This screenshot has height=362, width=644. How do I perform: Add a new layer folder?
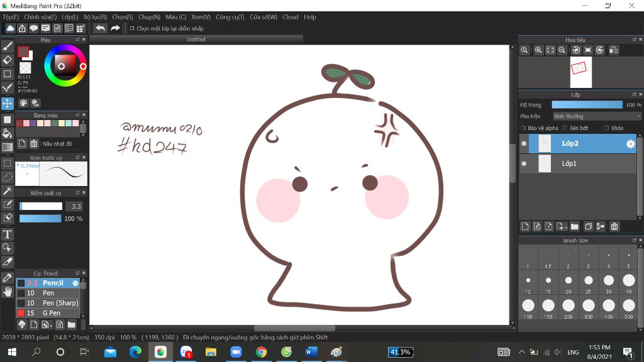tap(575, 226)
